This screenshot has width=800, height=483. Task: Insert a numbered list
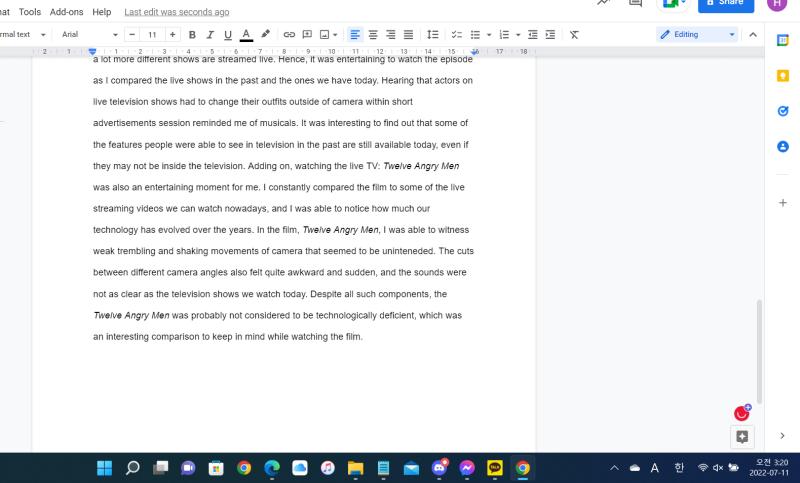coord(504,35)
